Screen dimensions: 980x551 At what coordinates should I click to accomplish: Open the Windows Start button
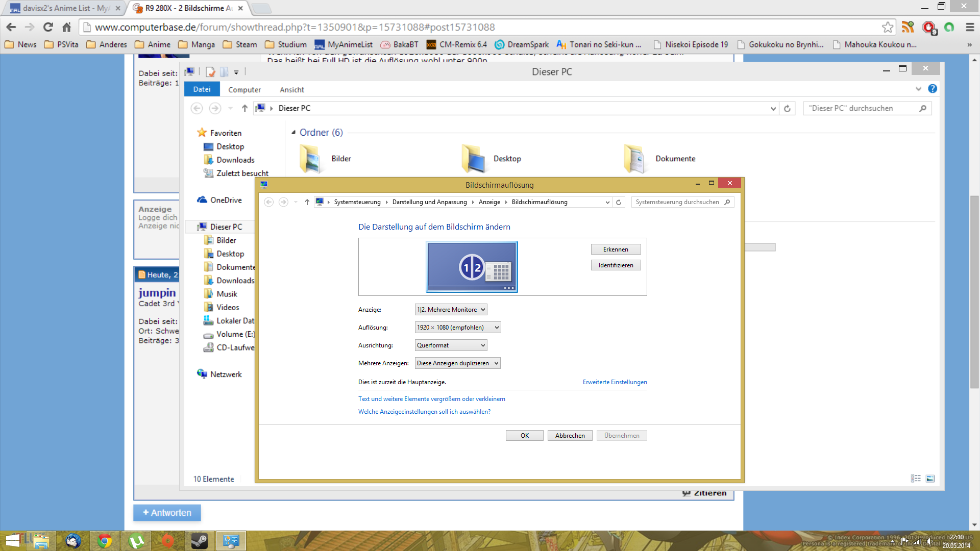pos(13,541)
